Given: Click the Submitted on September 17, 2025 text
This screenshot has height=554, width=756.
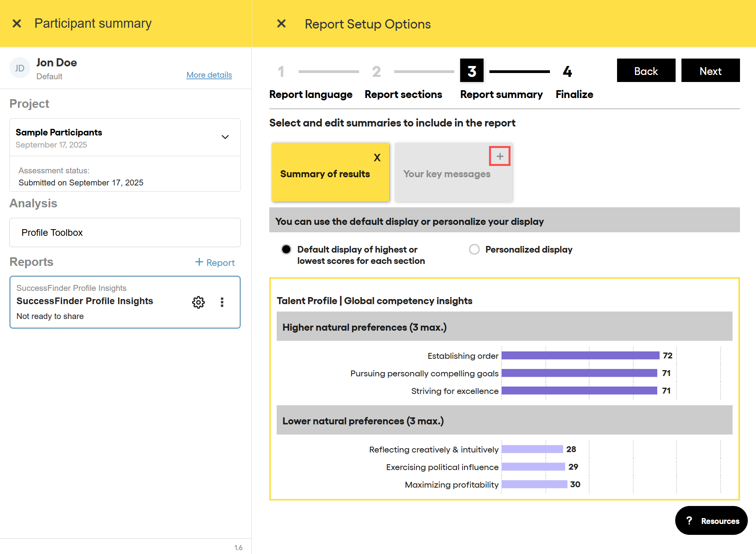Looking at the screenshot, I should pos(81,183).
